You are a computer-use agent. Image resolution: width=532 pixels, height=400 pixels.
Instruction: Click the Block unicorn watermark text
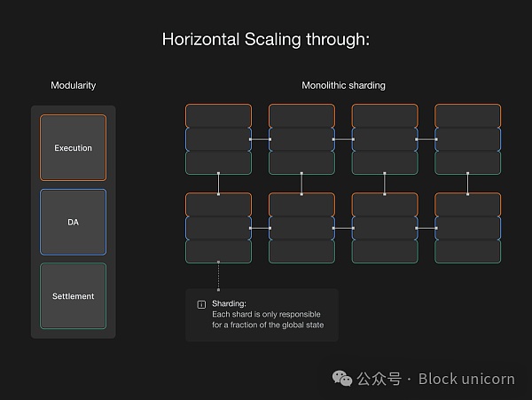[466, 378]
